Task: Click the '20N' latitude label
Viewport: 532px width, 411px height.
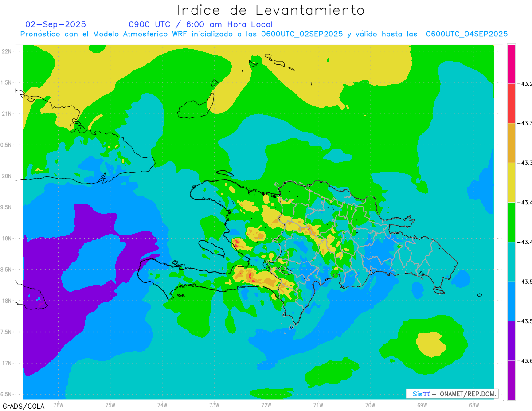Action: [x=8, y=176]
